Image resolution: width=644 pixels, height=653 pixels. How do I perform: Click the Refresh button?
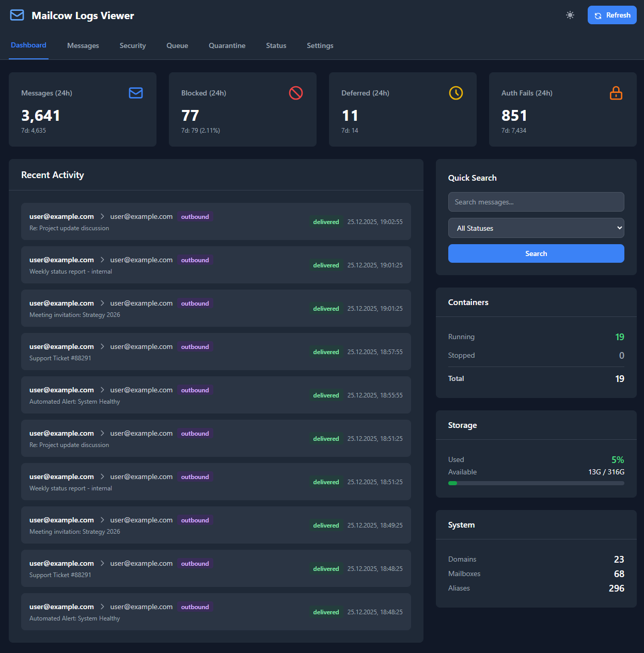(x=612, y=15)
